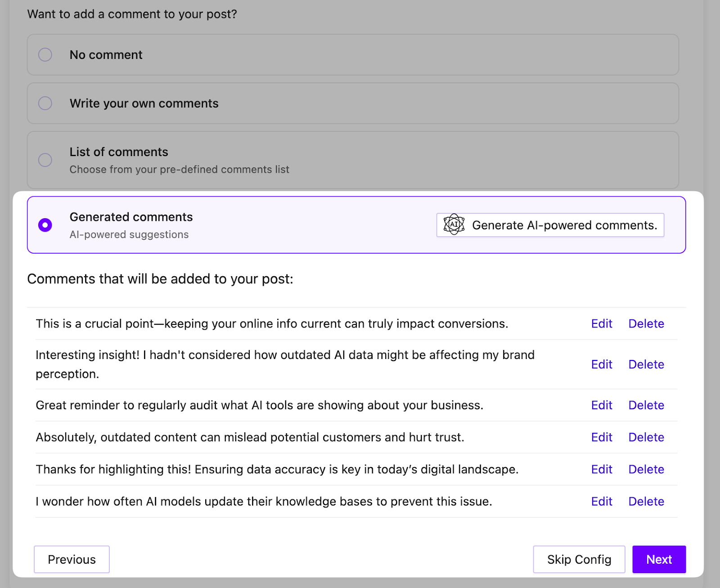Edit the comment about auditing AI tools
This screenshot has height=588, width=720.
[601, 405]
